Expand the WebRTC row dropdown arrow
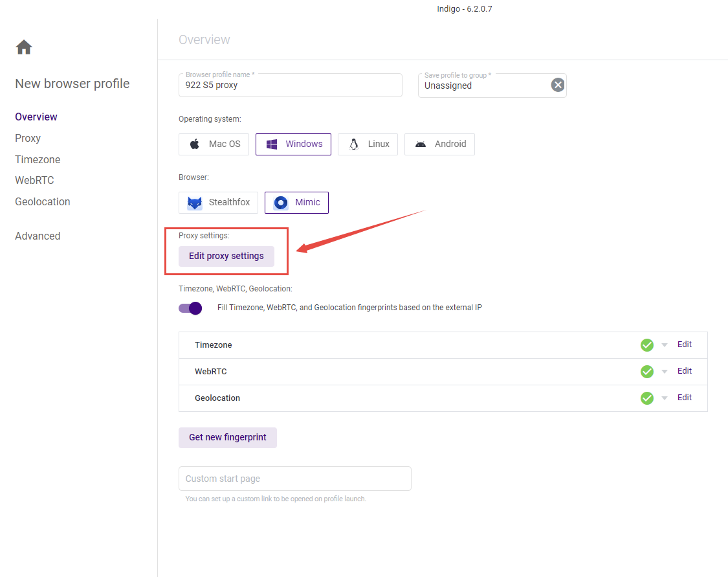Screen dimensions: 728x577 664,372
